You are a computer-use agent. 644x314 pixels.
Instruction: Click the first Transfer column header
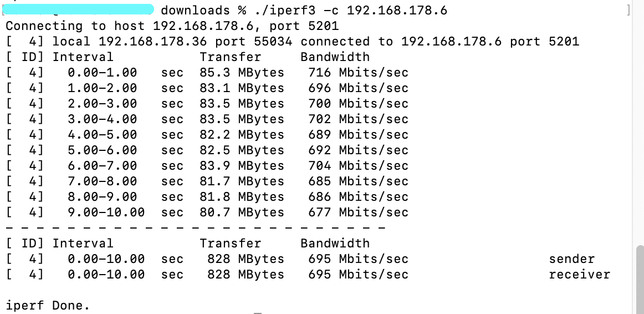[231, 57]
